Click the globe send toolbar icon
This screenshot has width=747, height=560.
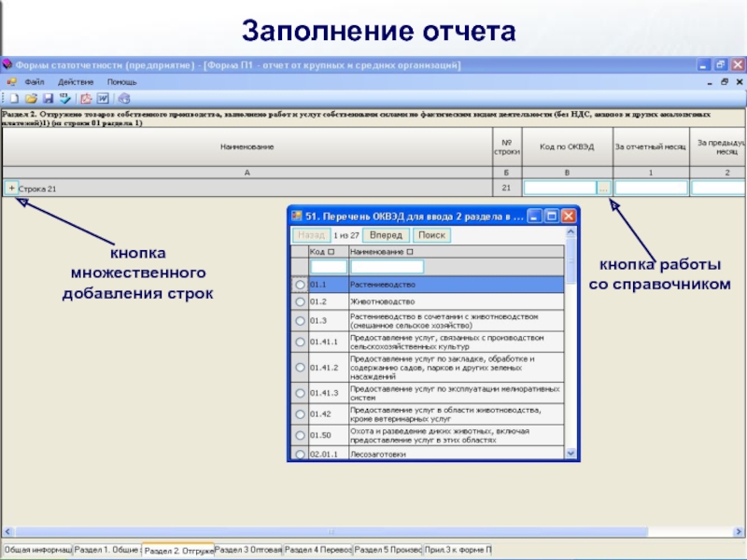(x=124, y=99)
